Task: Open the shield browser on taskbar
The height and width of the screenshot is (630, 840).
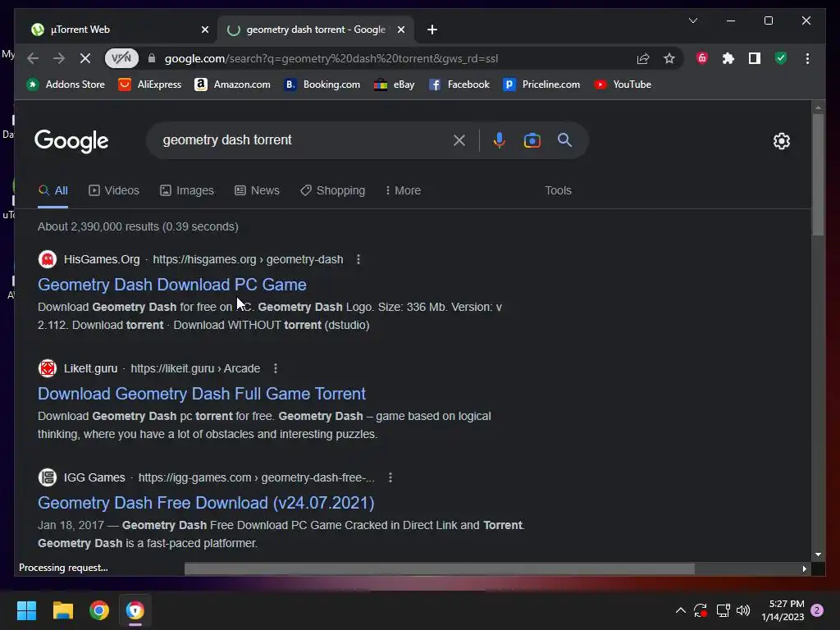Action: 135,610
